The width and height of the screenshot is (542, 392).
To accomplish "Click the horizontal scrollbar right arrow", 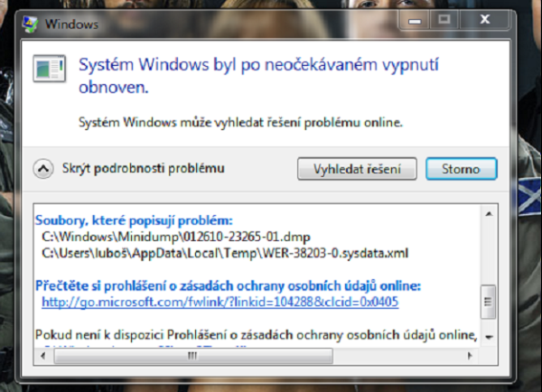I will click(x=470, y=356).
